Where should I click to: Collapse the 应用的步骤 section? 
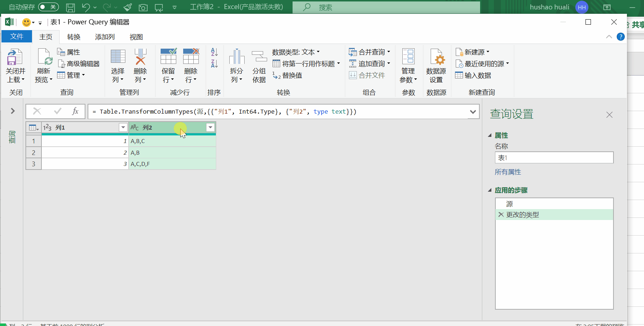[x=490, y=190]
